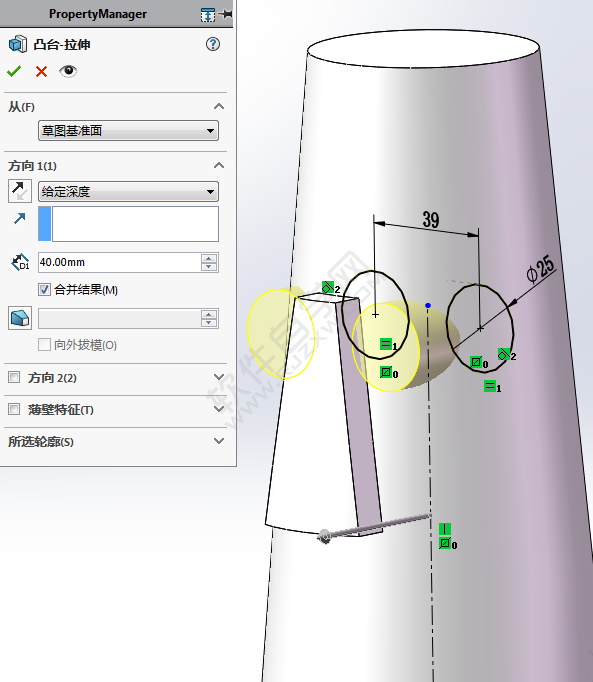Viewport: 593px width, 682px height.
Task: Click equal relation 1 below right circle
Action: click(490, 386)
